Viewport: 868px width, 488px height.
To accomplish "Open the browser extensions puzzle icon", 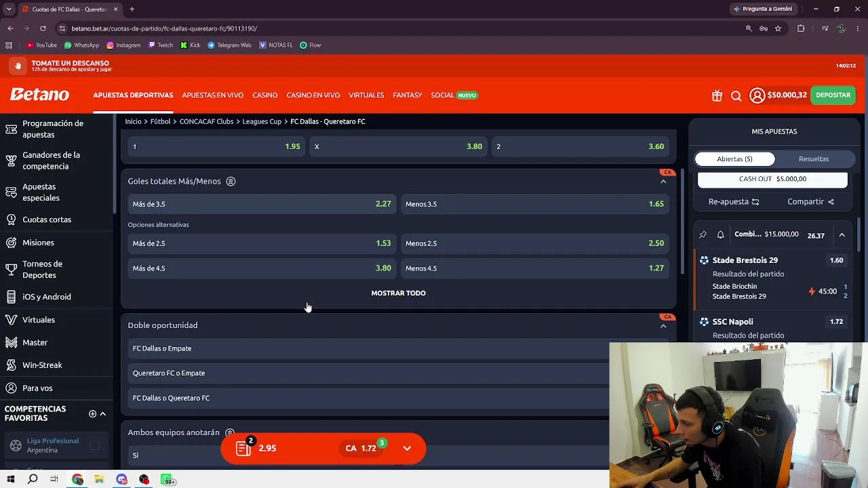I will [x=801, y=28].
